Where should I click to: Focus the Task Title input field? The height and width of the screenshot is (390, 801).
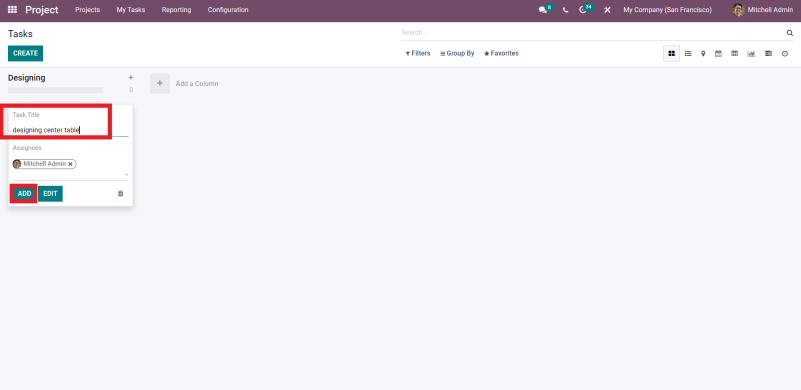click(x=70, y=130)
